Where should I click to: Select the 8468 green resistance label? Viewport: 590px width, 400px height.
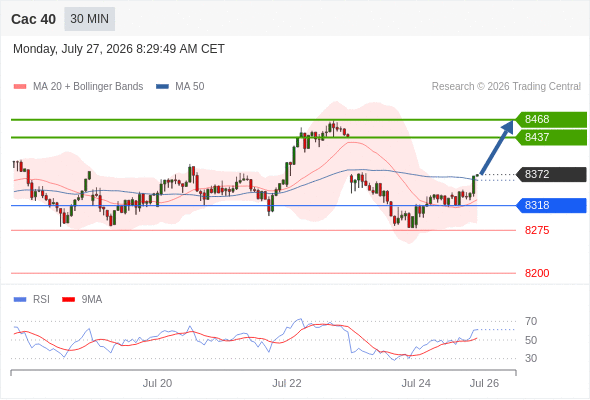(551, 119)
